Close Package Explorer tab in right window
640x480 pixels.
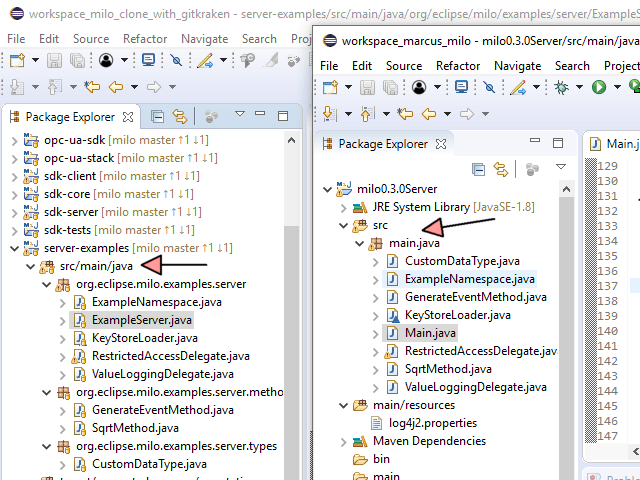pos(441,144)
